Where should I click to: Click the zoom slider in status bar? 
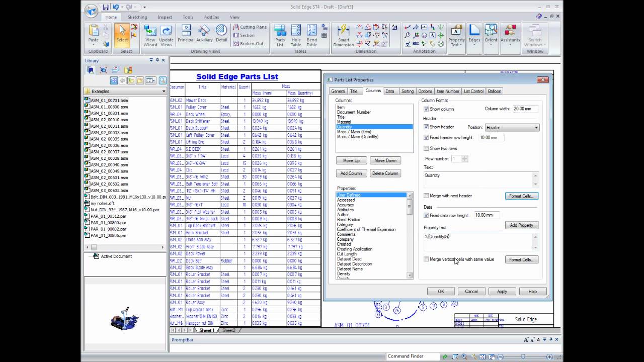pos(523,356)
